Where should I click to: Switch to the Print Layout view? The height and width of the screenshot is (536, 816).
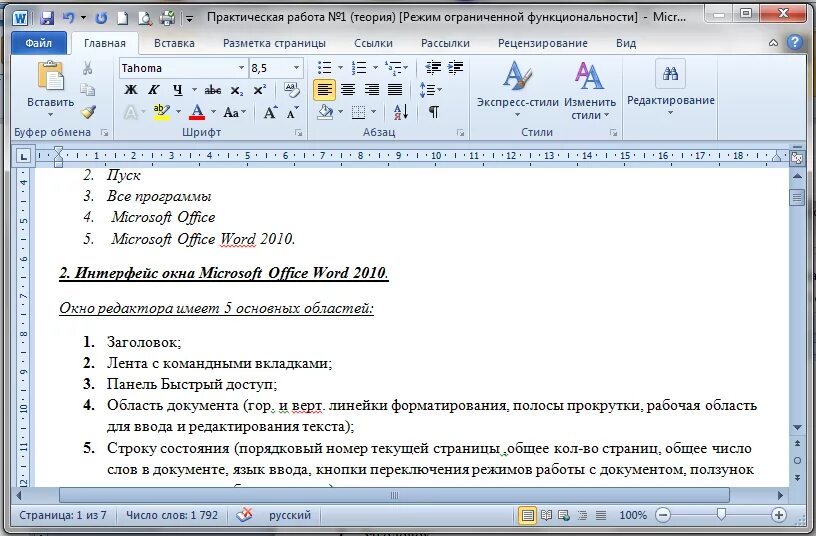(527, 515)
